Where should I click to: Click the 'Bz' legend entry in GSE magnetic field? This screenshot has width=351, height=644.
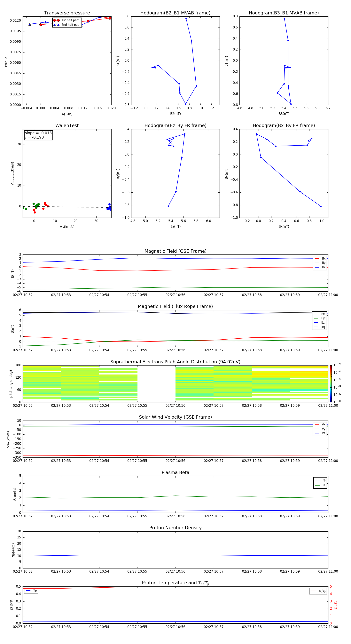(320, 268)
